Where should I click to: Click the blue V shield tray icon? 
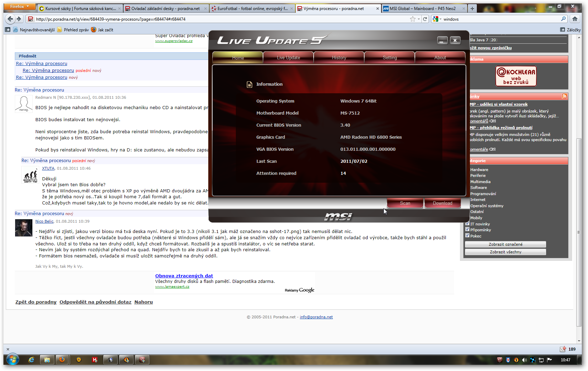pos(508,360)
